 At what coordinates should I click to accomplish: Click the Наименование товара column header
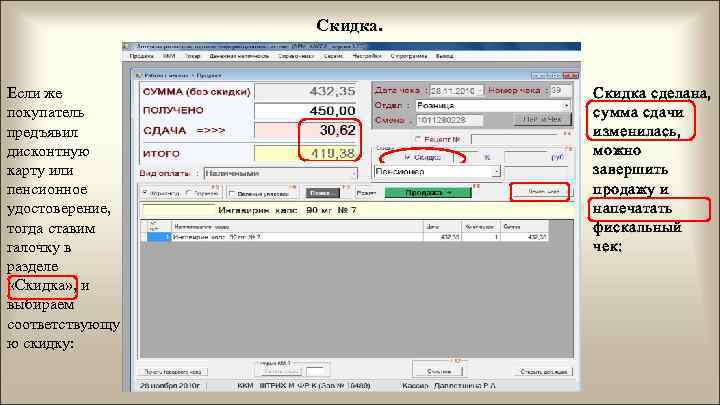(297, 226)
